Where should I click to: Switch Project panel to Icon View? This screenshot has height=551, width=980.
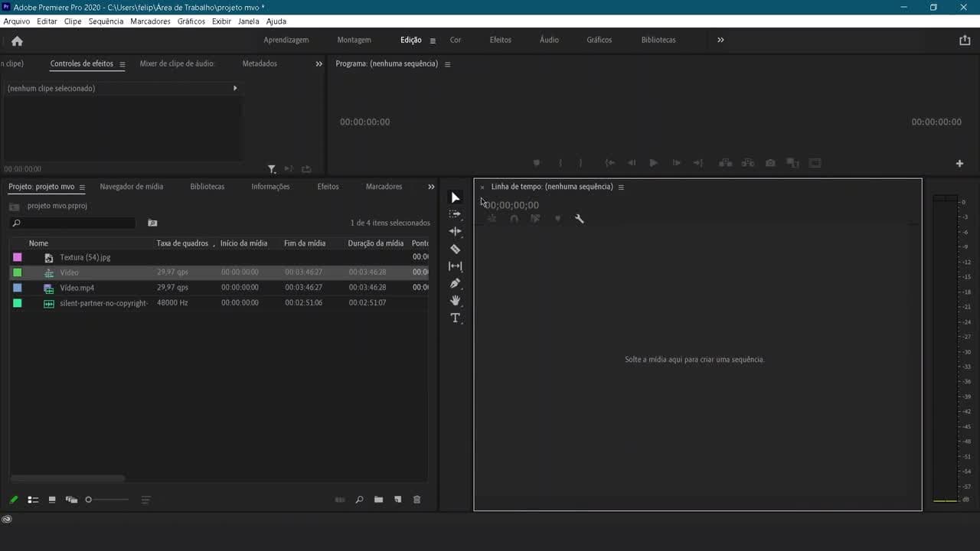click(x=52, y=500)
